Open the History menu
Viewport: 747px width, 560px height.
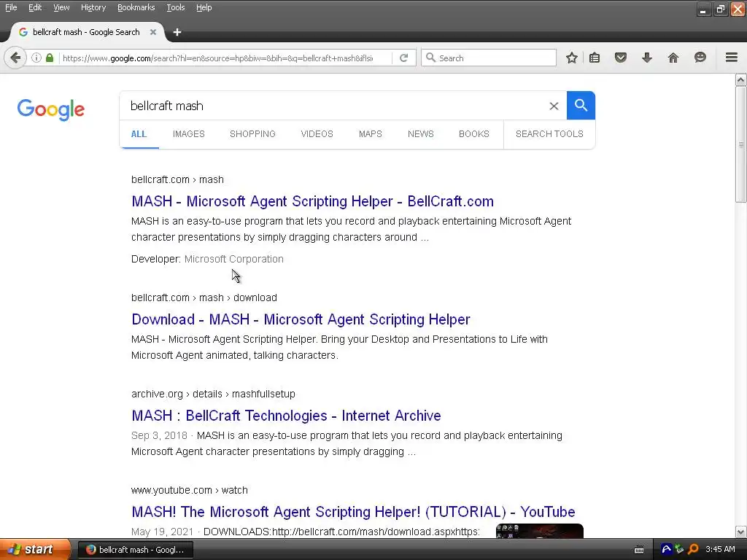pyautogui.click(x=93, y=7)
